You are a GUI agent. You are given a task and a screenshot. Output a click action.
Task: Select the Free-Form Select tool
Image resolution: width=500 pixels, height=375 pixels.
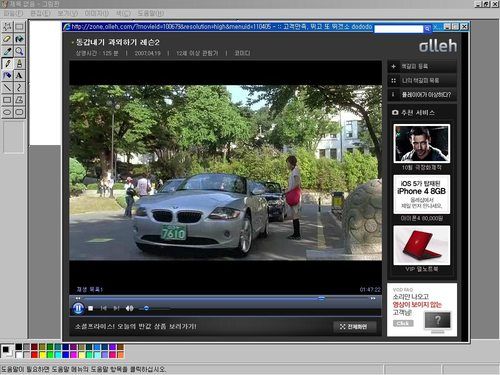[7, 27]
